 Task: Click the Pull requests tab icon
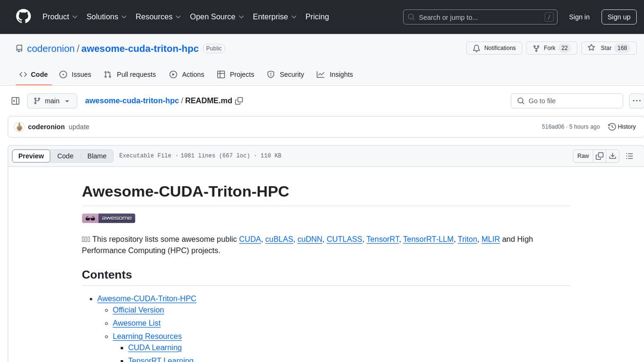pos(107,74)
